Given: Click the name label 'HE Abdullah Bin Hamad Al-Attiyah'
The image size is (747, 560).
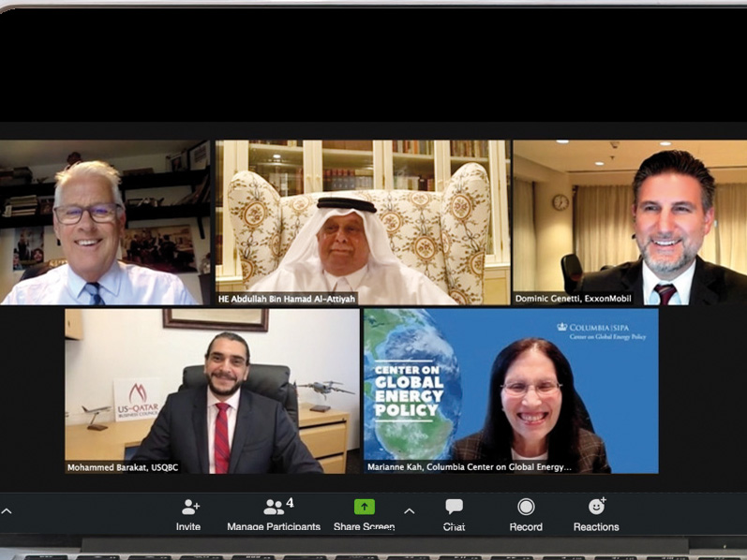Looking at the screenshot, I should coord(287,299).
